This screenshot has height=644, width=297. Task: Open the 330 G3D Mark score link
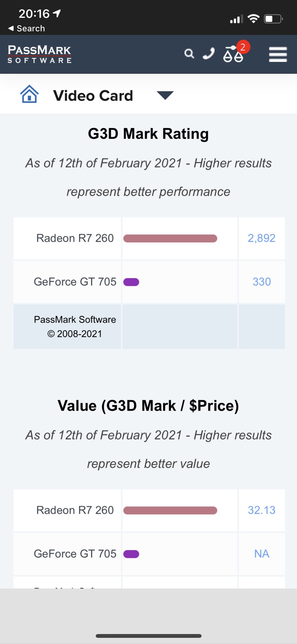pyautogui.click(x=262, y=282)
